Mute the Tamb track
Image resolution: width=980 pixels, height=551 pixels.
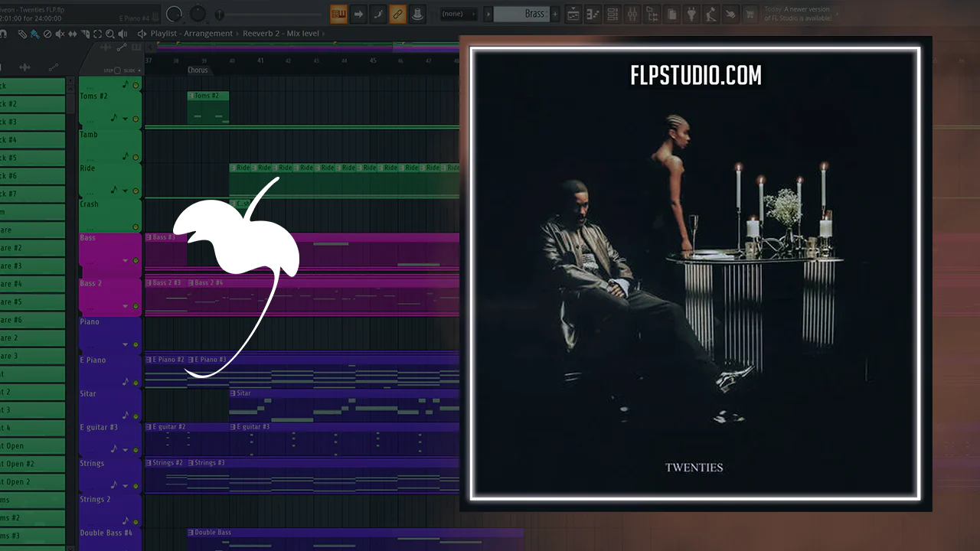coord(136,157)
